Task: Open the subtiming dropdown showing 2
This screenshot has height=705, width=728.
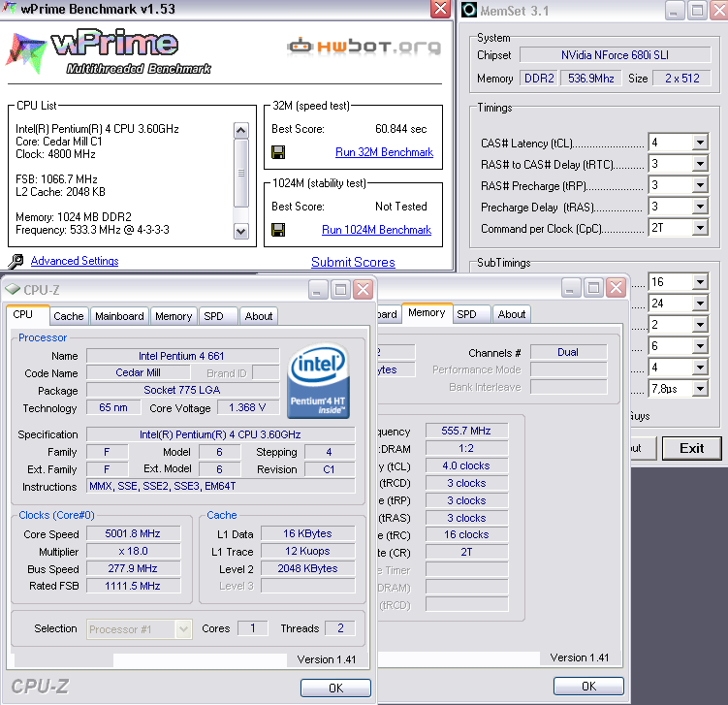Action: click(x=700, y=324)
